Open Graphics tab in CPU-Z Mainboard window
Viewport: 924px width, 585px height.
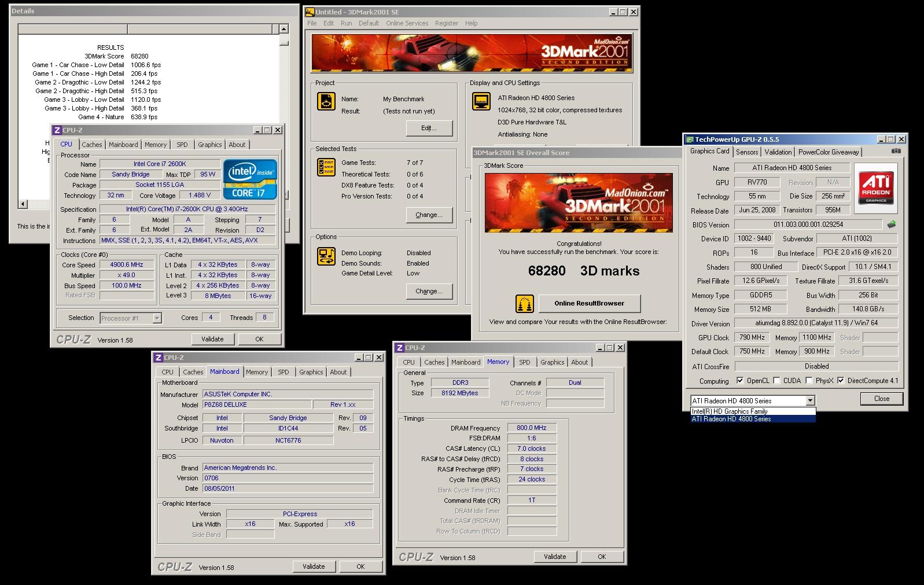(x=311, y=372)
